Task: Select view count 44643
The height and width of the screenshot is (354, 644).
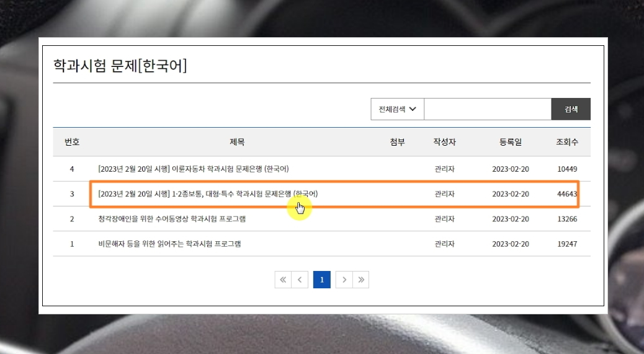Action: [567, 194]
